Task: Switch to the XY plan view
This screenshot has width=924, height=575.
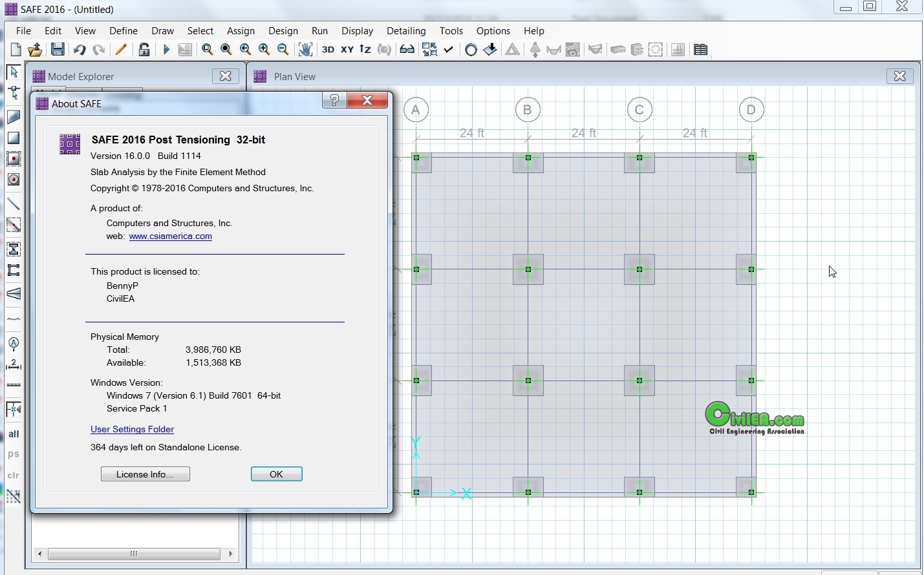Action: [347, 50]
